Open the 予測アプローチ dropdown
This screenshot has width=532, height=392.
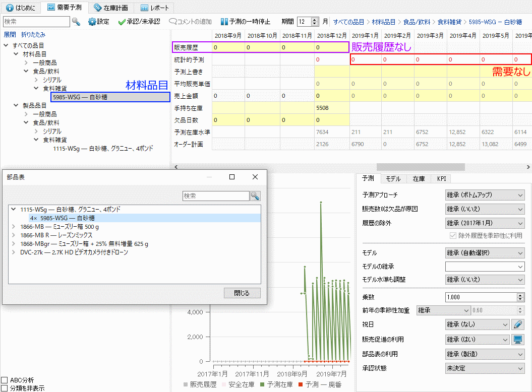[485, 195]
